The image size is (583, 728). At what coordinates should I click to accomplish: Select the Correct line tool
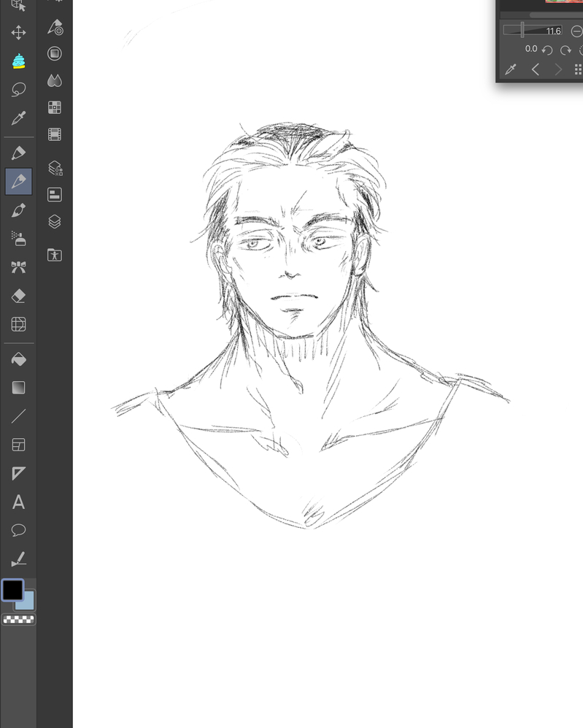pyautogui.click(x=18, y=559)
